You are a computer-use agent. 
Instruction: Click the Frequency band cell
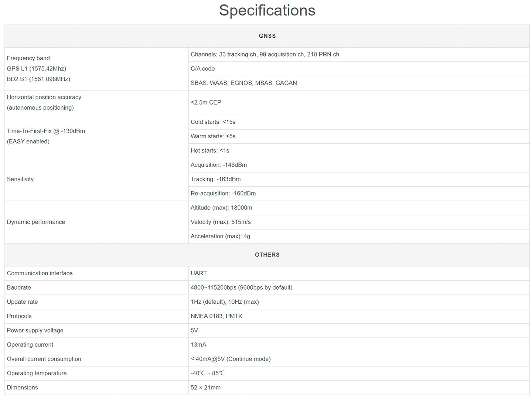click(96, 69)
